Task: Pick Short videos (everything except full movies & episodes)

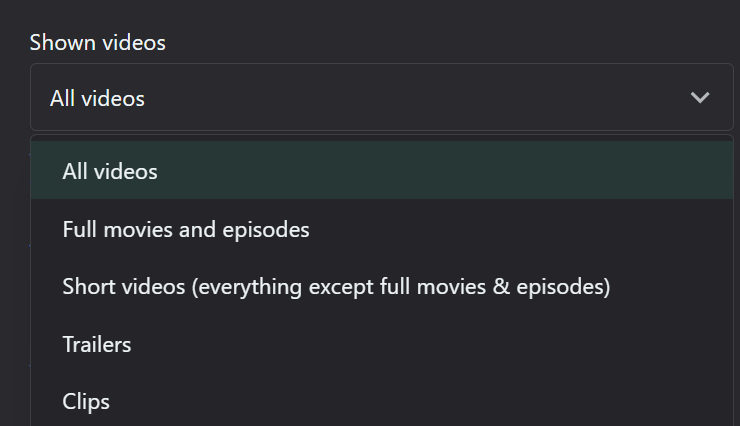Action: click(x=382, y=287)
